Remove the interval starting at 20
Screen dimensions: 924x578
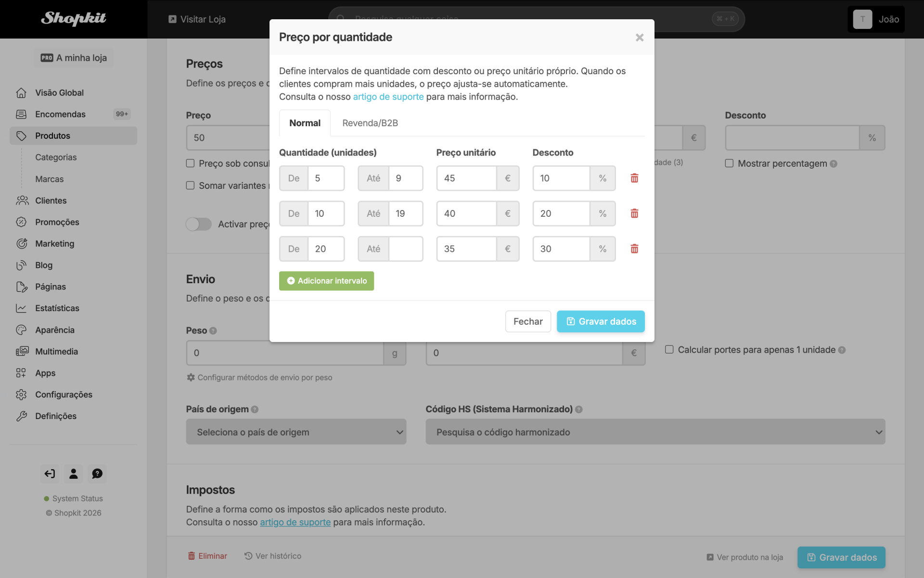[634, 249]
